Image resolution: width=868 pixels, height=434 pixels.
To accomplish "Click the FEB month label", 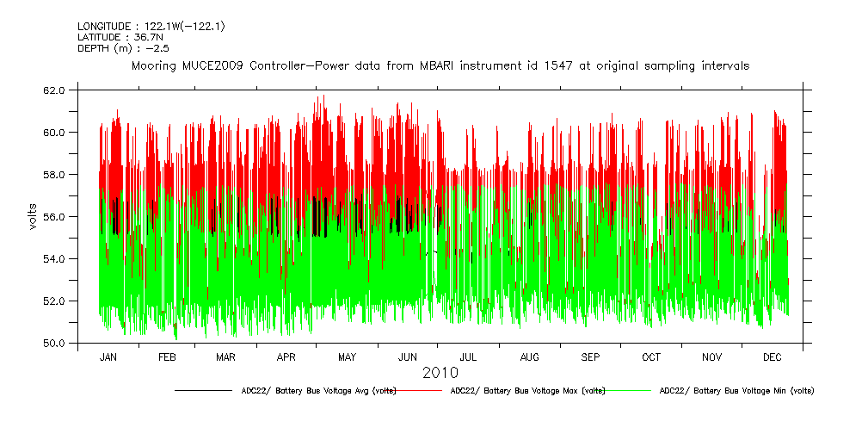I will 167,356.
